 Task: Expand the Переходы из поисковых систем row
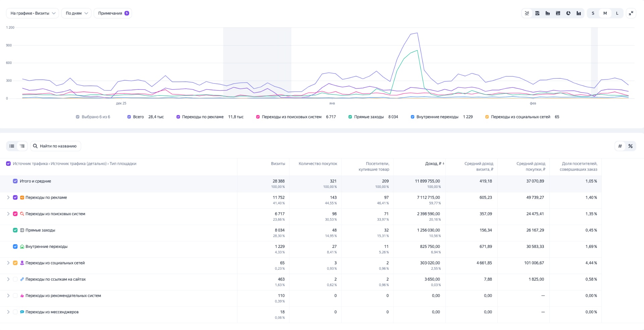click(x=8, y=214)
